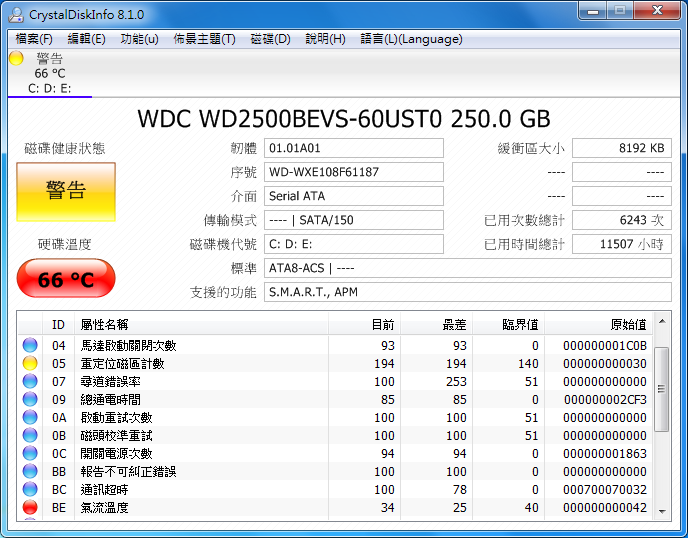The image size is (688, 538).
Task: Click the yellow 警告 health status button
Action: pos(66,192)
